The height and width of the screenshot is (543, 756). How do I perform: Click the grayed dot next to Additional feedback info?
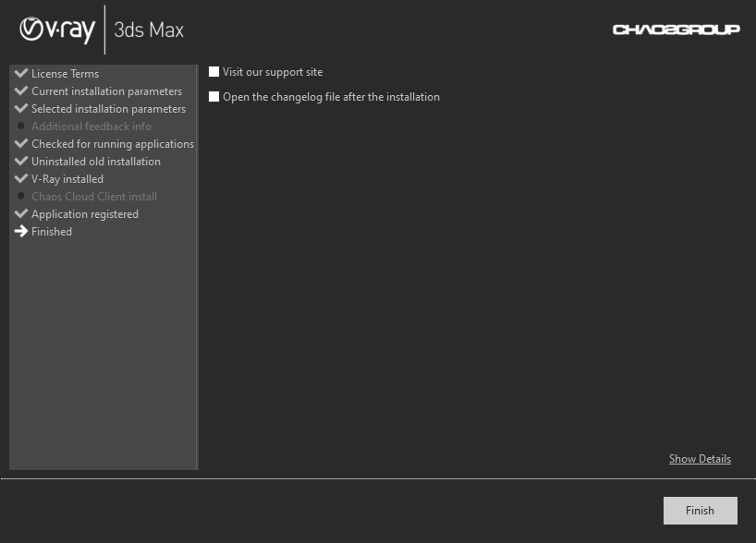pyautogui.click(x=20, y=126)
